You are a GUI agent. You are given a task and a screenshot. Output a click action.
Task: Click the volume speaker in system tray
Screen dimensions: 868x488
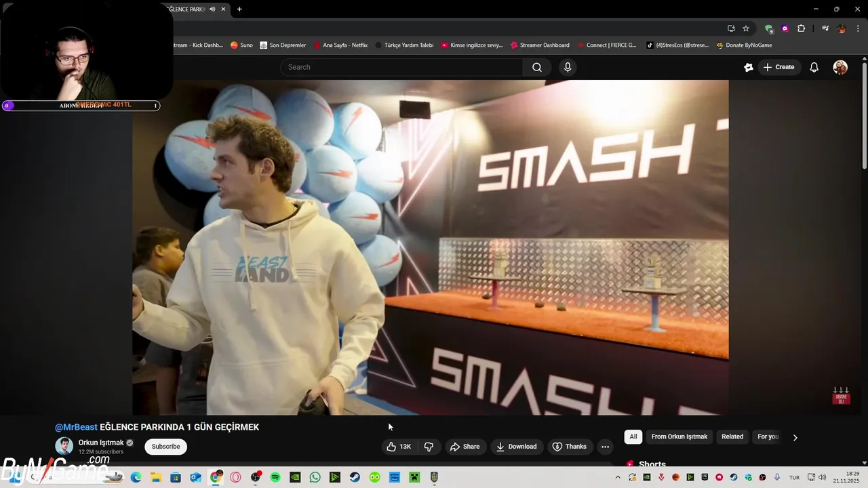click(823, 477)
